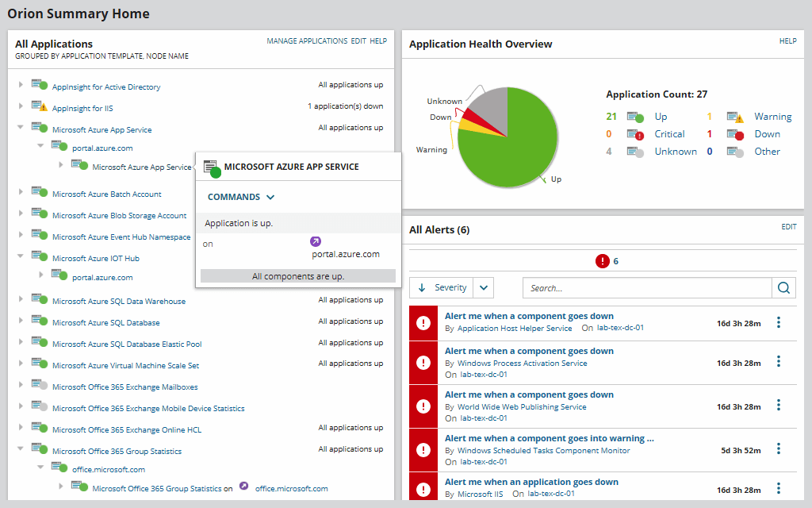Click the external link icon beside portal.azure.com
This screenshot has height=508, width=812.
(316, 241)
